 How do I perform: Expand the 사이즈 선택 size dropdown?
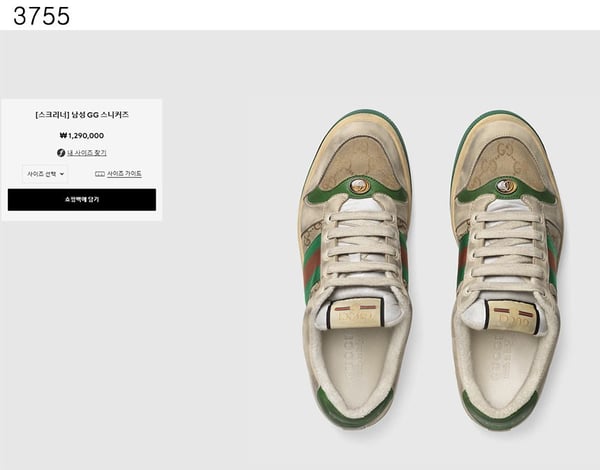pyautogui.click(x=45, y=174)
